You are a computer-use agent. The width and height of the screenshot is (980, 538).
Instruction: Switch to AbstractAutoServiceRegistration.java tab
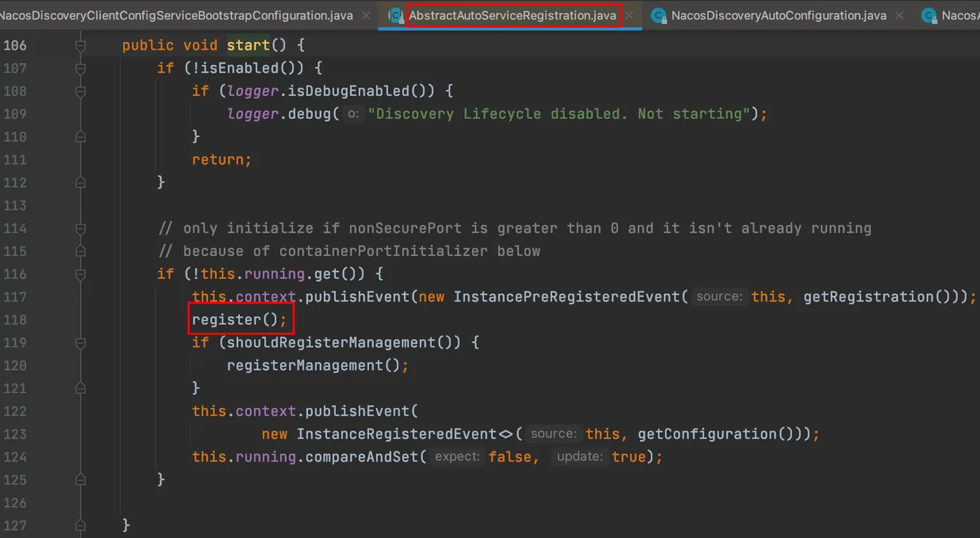point(513,15)
